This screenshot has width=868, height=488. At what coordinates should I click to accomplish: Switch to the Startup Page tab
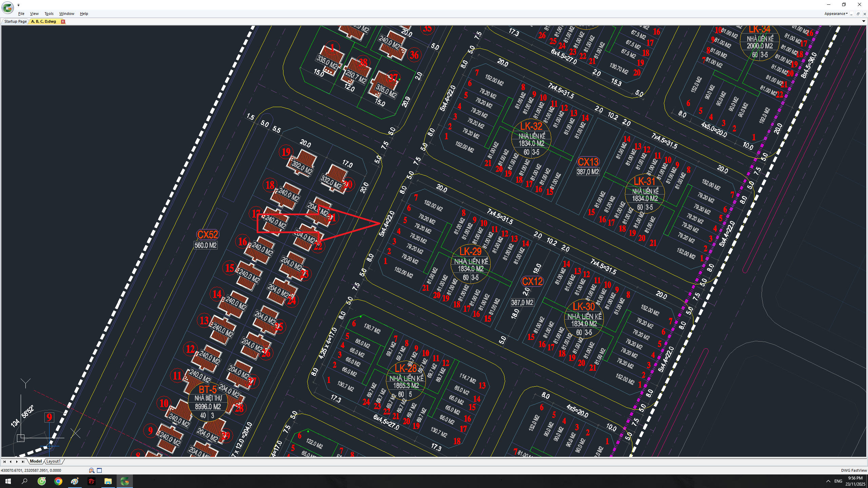[x=15, y=21]
